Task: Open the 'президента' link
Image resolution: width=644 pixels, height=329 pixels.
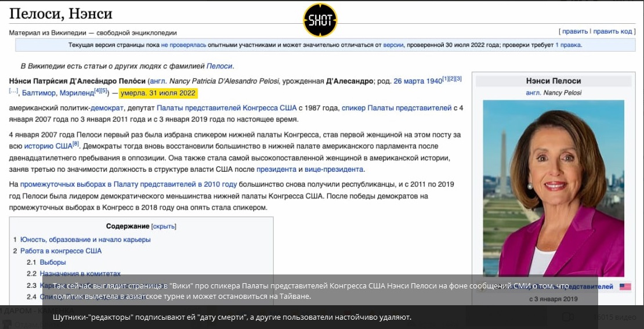Action: (276, 169)
